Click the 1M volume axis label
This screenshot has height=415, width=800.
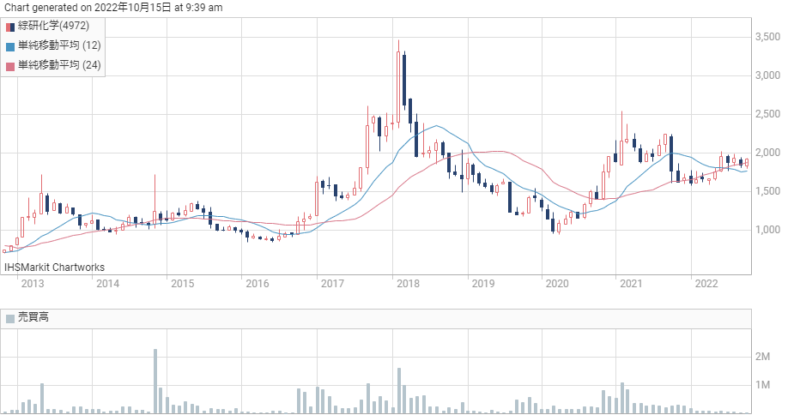pyautogui.click(x=763, y=385)
